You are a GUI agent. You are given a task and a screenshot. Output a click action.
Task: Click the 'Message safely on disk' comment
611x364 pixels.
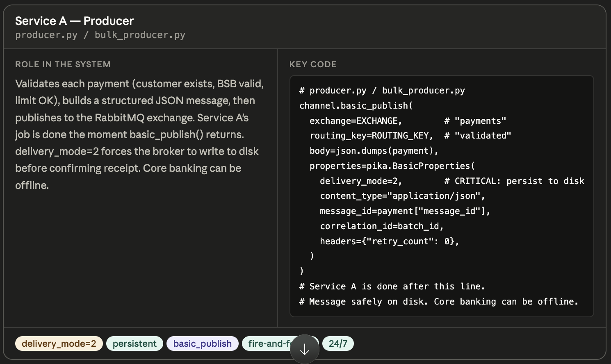(x=439, y=302)
